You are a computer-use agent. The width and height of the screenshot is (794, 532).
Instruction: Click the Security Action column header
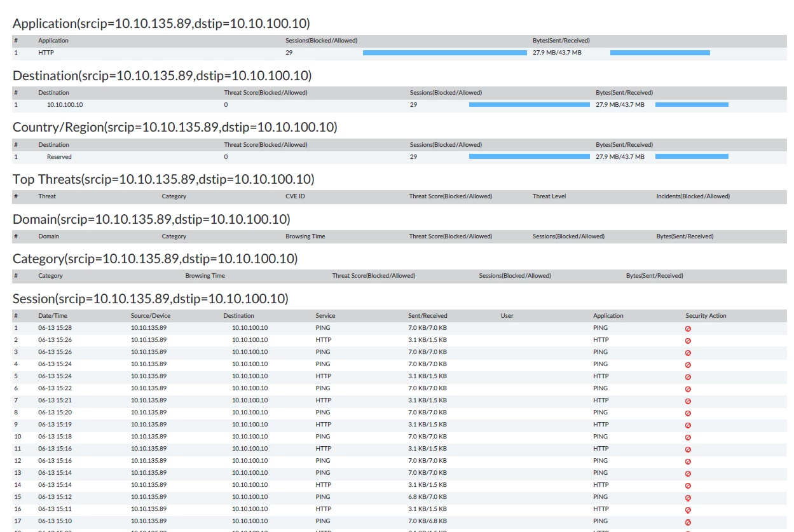click(x=706, y=316)
